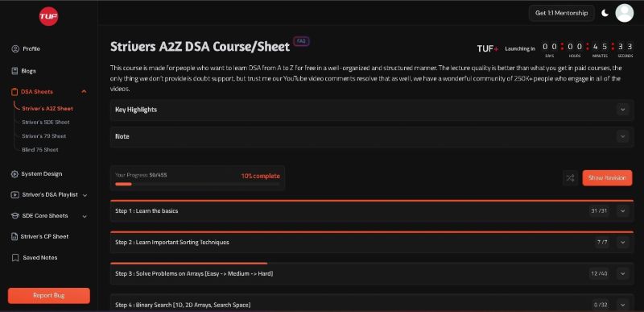Screen dimensions: 644x312
Task: Open the user avatar profile icon
Action: pyautogui.click(x=625, y=13)
